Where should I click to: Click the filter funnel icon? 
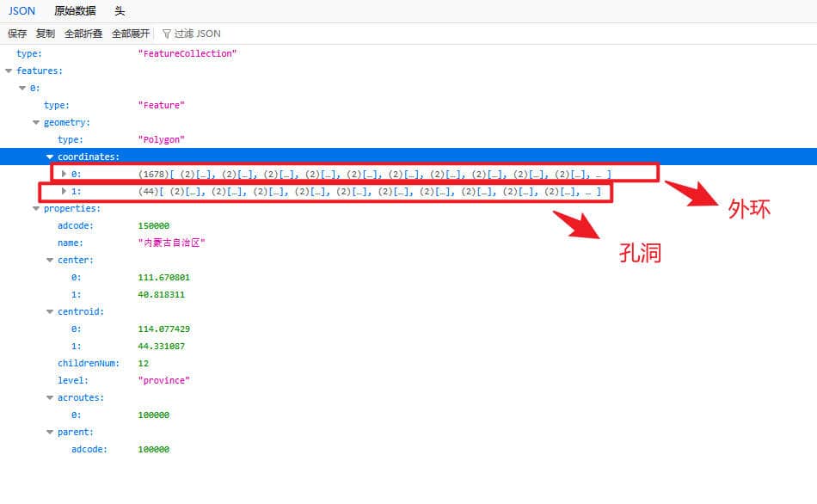(x=167, y=34)
